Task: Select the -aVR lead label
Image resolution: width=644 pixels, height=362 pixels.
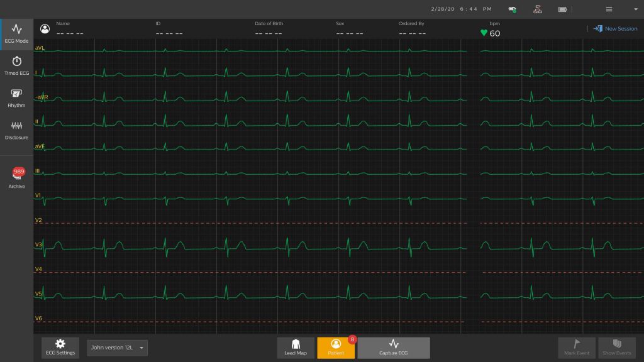Action: (x=42, y=97)
